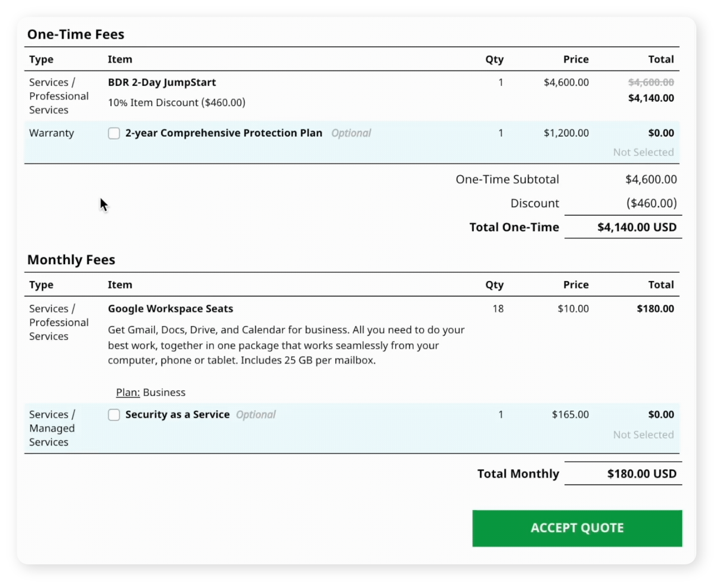The width and height of the screenshot is (720, 588).
Task: Click the Optional label beside Security as a Service
Action: pyautogui.click(x=256, y=415)
